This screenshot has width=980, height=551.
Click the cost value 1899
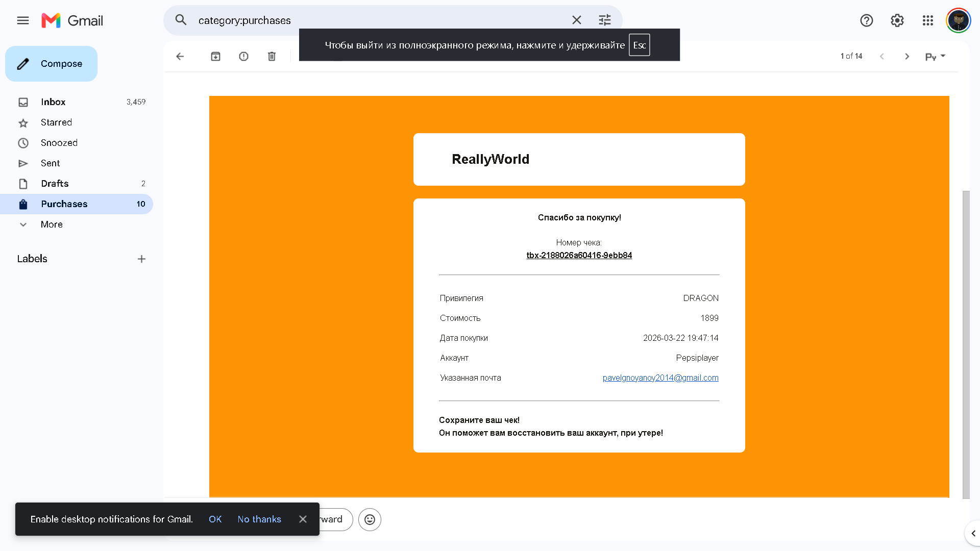click(709, 318)
